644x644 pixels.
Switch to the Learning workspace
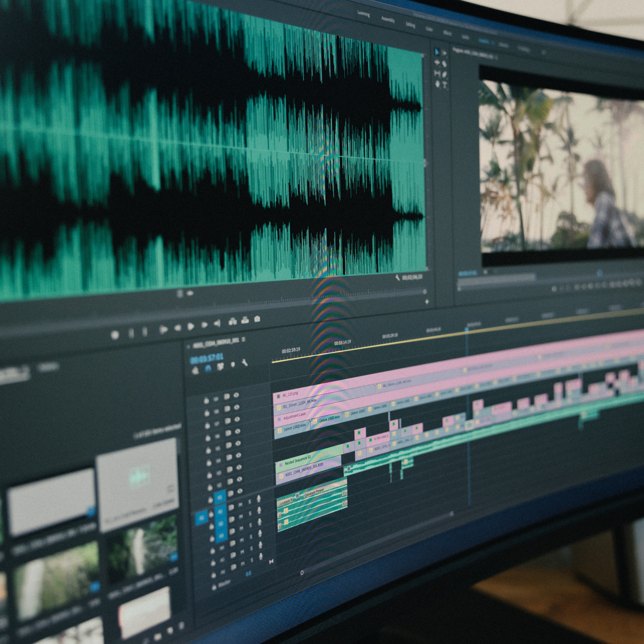363,14
